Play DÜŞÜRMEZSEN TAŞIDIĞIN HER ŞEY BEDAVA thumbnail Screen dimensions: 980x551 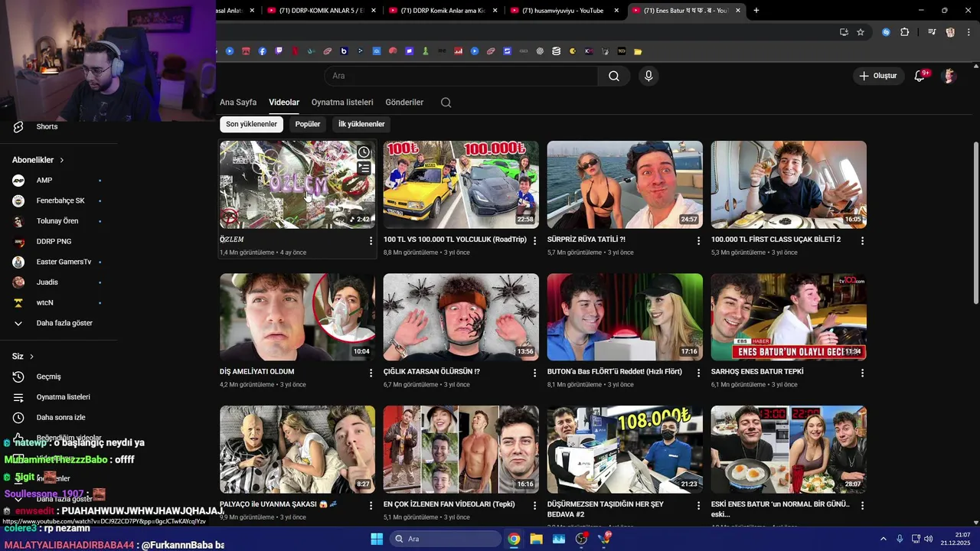tap(625, 449)
